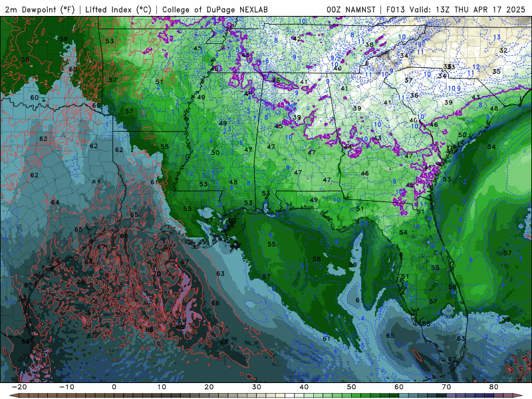Click the dewpoint value '35' on the map
The height and width of the screenshot is (399, 532).
[496, 71]
